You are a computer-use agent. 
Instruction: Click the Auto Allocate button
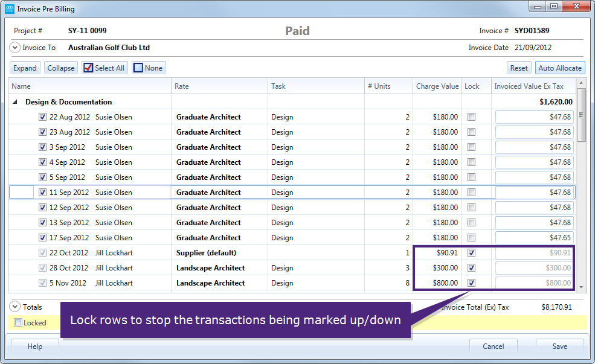point(559,68)
